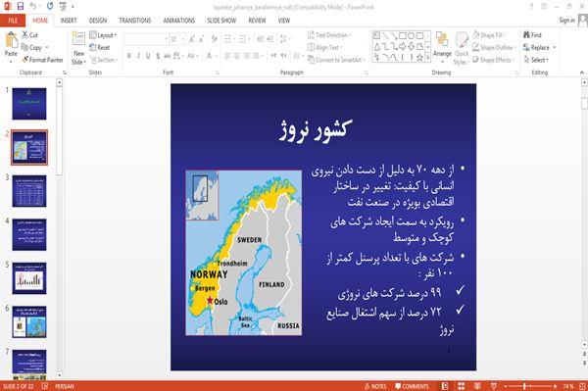
Task: Toggle Underline formatting
Action: tap(148, 56)
